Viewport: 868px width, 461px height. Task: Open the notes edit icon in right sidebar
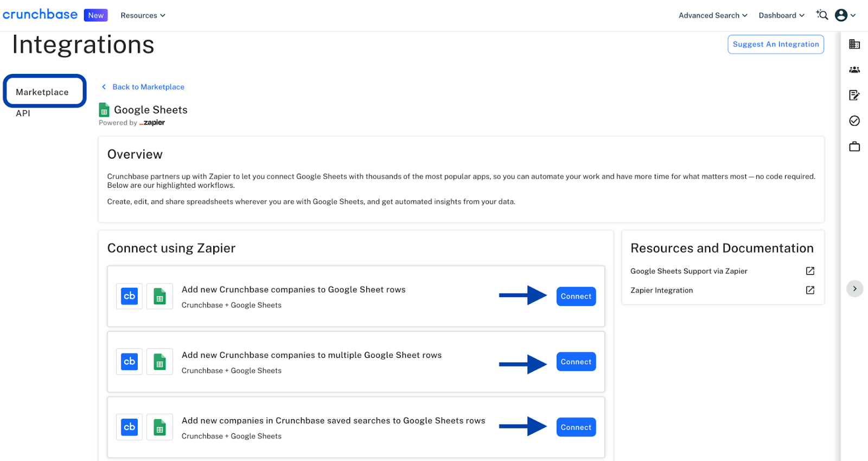(x=854, y=95)
